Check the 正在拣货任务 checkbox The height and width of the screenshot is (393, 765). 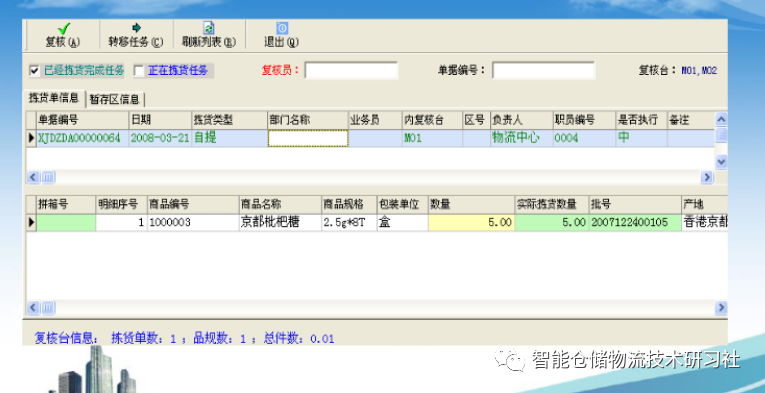coord(139,71)
